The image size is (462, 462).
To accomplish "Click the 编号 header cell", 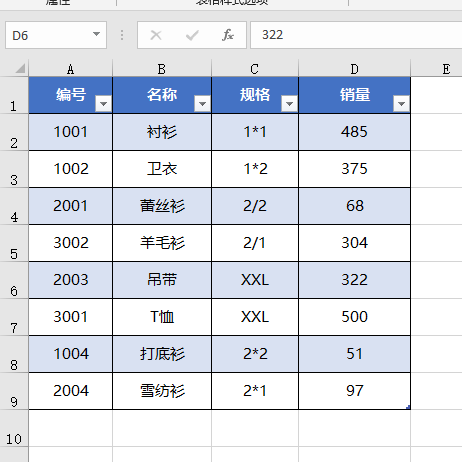I will 71,95.
